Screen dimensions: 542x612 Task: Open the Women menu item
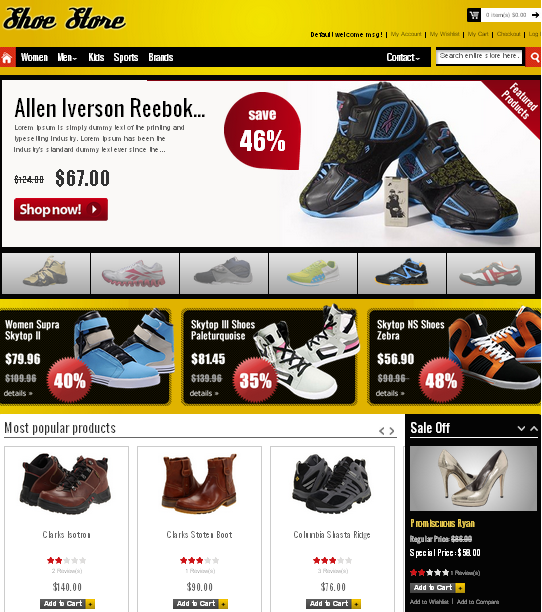(34, 57)
